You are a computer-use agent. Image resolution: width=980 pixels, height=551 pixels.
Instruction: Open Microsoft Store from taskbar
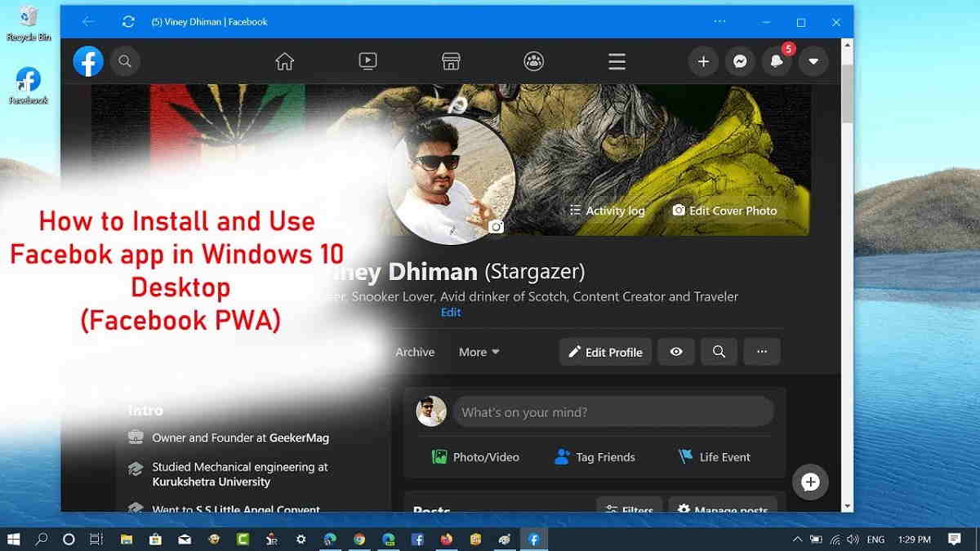point(155,539)
